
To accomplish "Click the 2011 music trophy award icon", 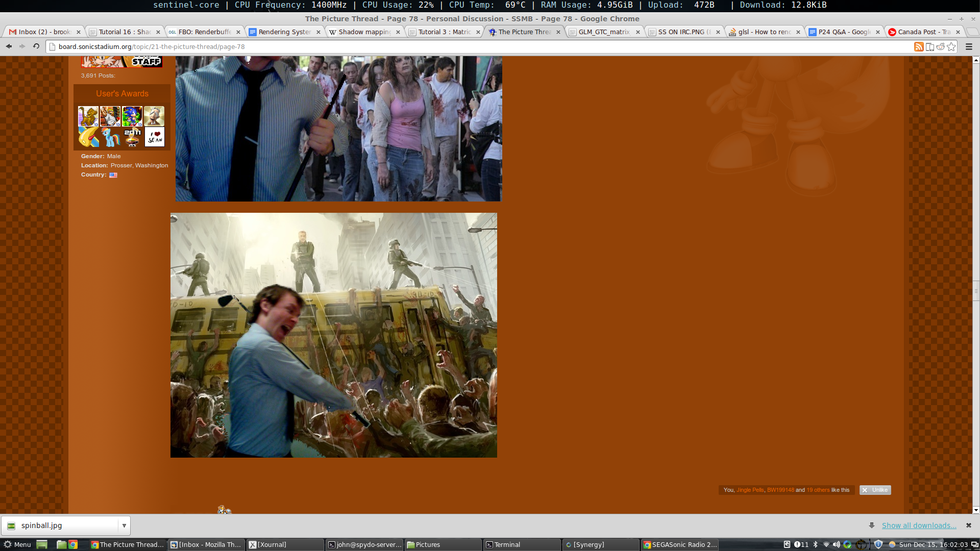I will [132, 137].
